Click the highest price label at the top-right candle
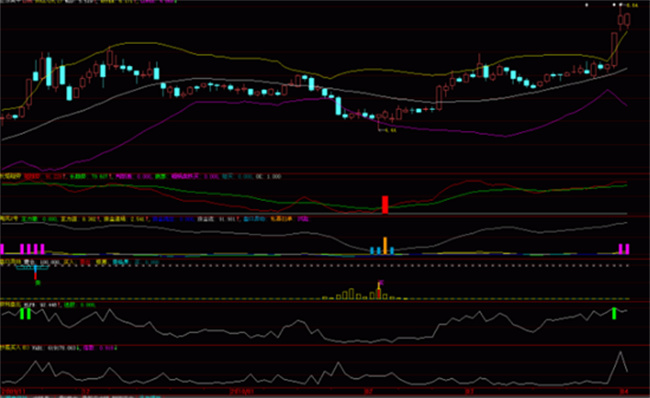The image size is (650, 398). 632,5
